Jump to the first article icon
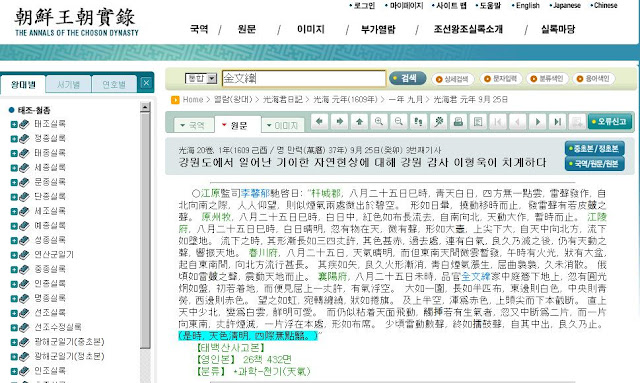Screen dimensions: 640x383 pyautogui.click(x=498, y=122)
